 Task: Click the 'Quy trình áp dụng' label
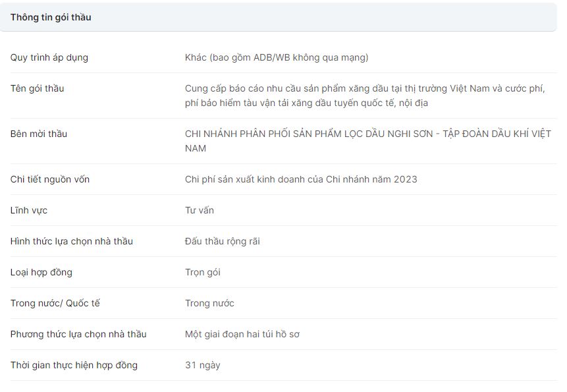tap(49, 57)
